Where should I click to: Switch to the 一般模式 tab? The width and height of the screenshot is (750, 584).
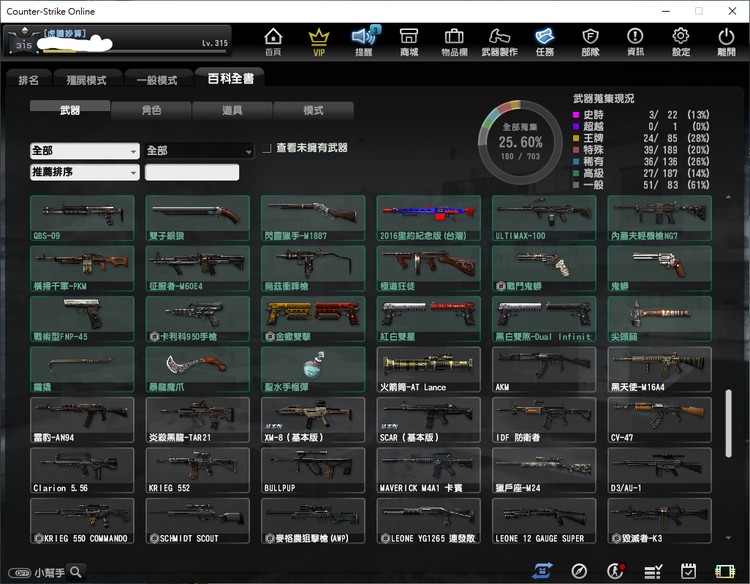point(157,79)
